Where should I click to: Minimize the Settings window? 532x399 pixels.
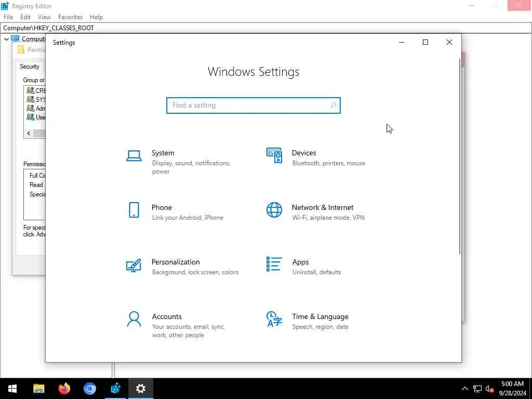point(402,42)
